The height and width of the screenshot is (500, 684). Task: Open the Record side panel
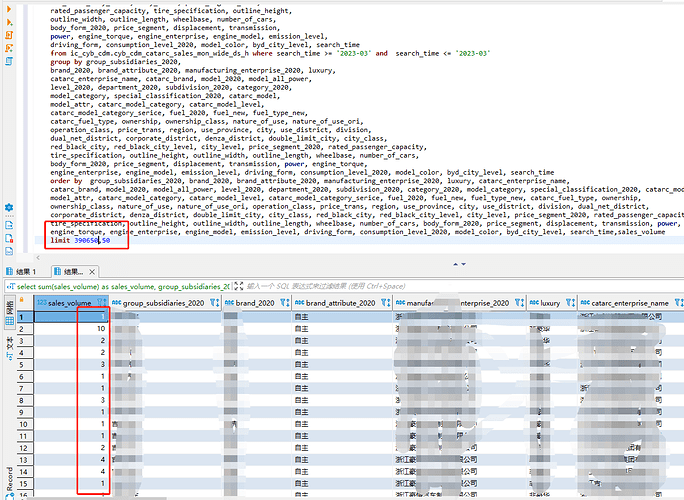point(10,481)
